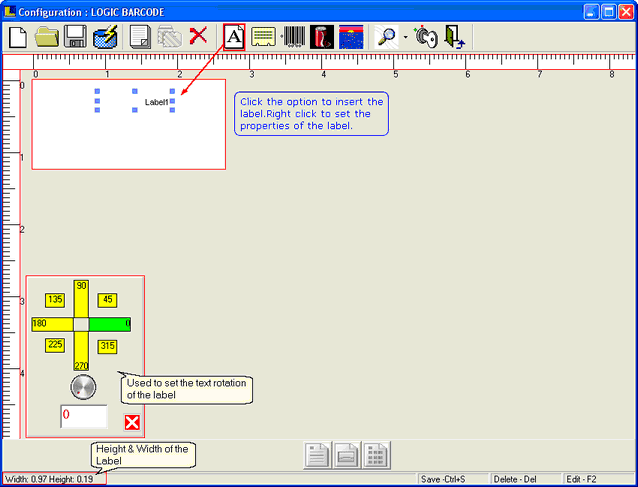The image size is (638, 487).
Task: Click the keys security icon
Action: [426, 37]
